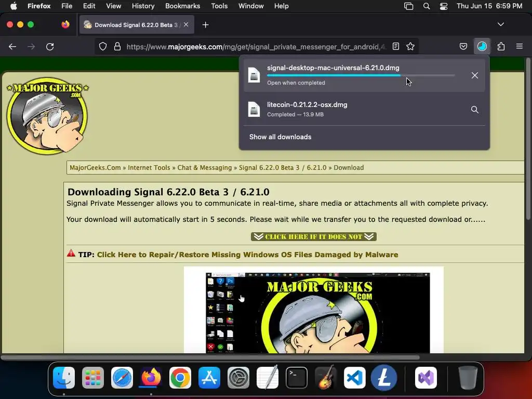Select the Download Signal 6.22.0 tab
Image resolution: width=532 pixels, height=399 pixels.
point(137,25)
